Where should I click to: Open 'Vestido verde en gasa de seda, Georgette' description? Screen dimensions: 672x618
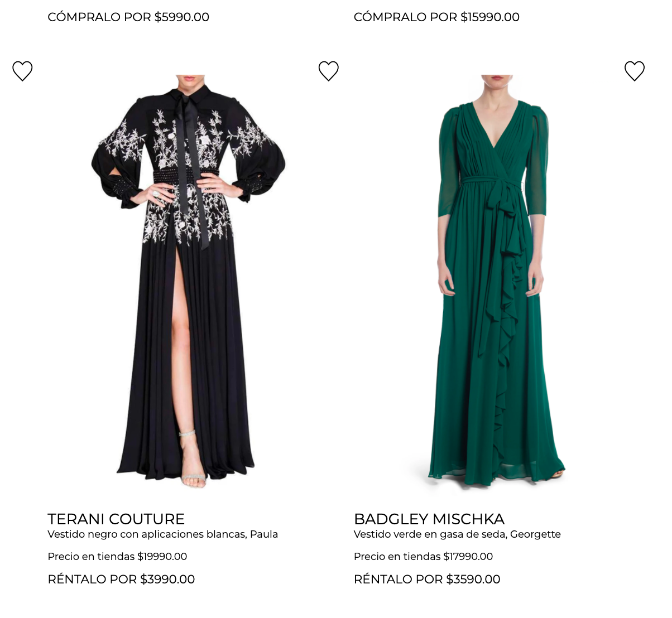457,534
